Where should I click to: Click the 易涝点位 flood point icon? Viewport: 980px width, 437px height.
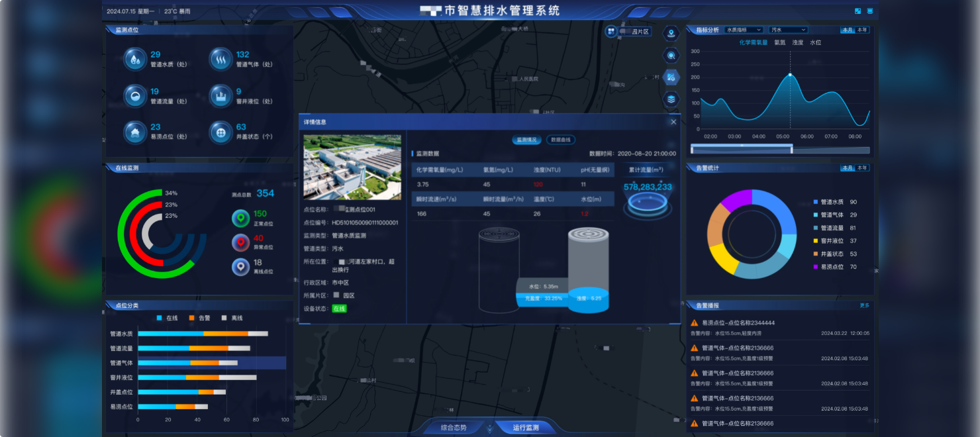pyautogui.click(x=135, y=132)
